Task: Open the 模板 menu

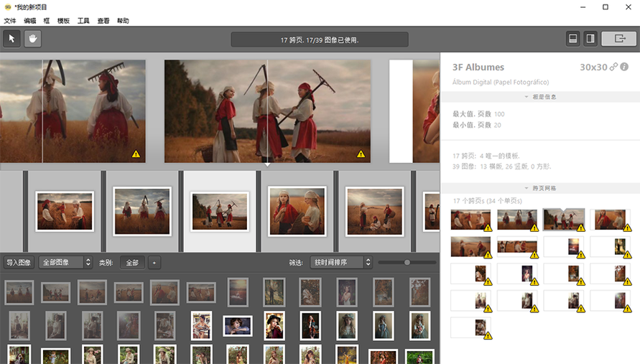Action: click(x=63, y=21)
